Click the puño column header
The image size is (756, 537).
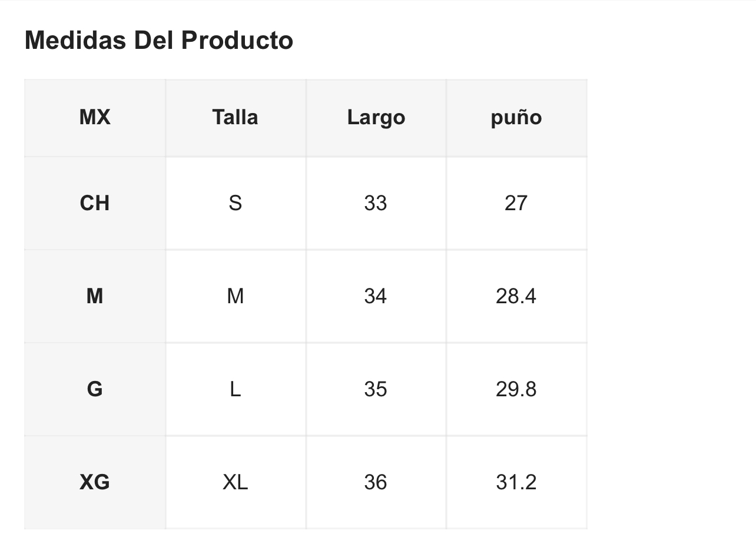click(516, 118)
